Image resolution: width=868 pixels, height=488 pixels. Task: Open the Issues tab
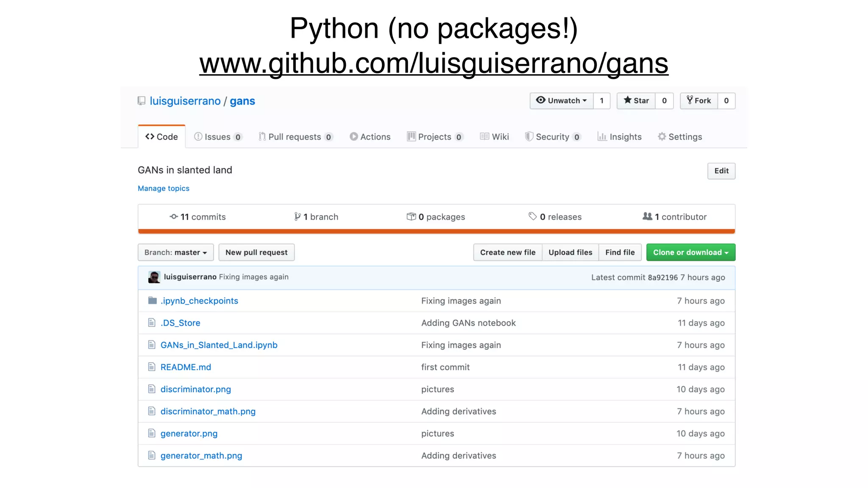218,137
